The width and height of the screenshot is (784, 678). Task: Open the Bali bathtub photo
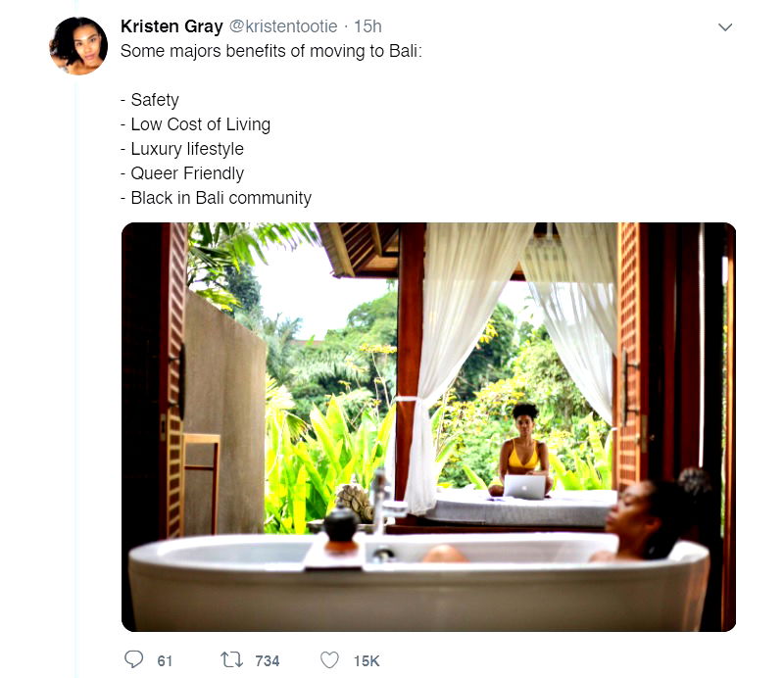pyautogui.click(x=428, y=427)
